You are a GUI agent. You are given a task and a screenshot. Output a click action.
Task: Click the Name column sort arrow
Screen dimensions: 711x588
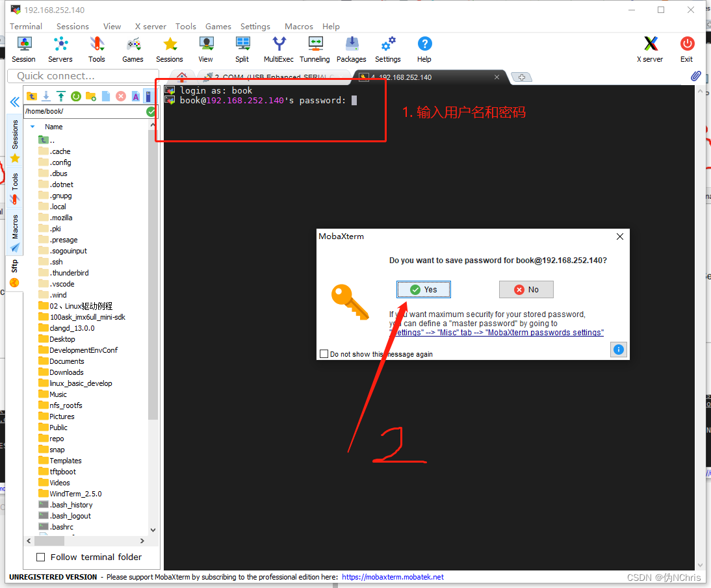pyautogui.click(x=32, y=127)
